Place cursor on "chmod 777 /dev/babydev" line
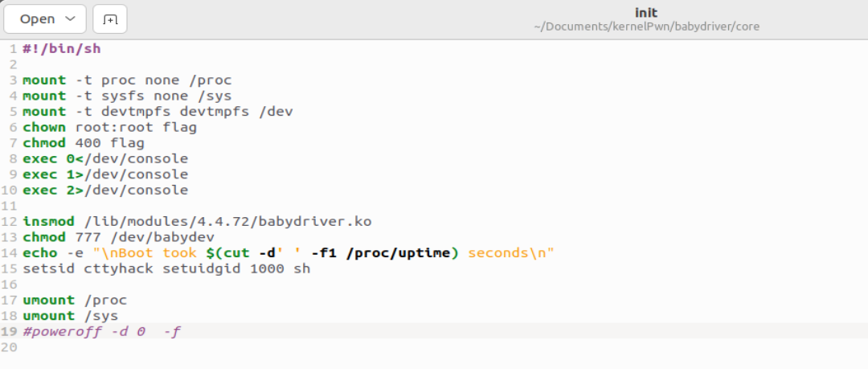 click(118, 237)
